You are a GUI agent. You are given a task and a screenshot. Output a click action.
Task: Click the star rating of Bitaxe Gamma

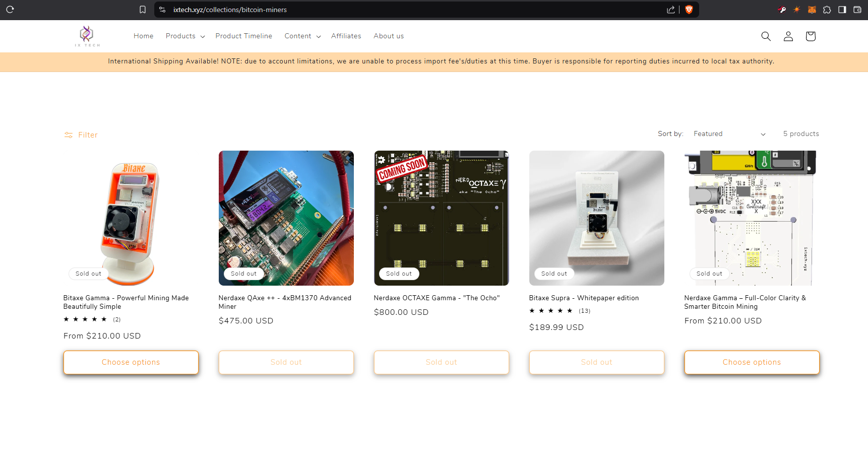tap(85, 319)
